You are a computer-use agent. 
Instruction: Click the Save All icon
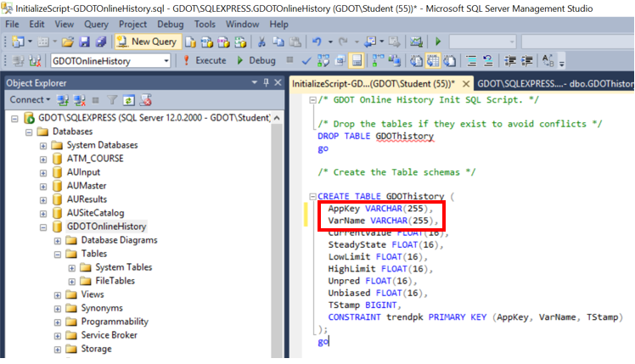point(100,42)
